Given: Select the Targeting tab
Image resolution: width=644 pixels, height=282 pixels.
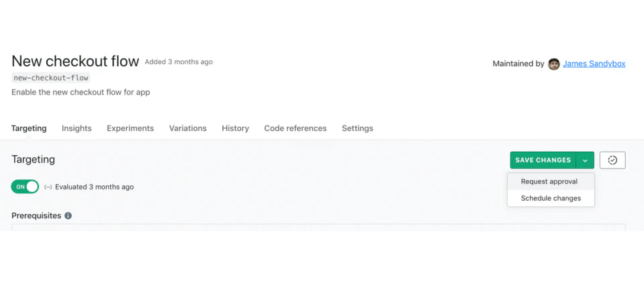Looking at the screenshot, I should click(29, 128).
